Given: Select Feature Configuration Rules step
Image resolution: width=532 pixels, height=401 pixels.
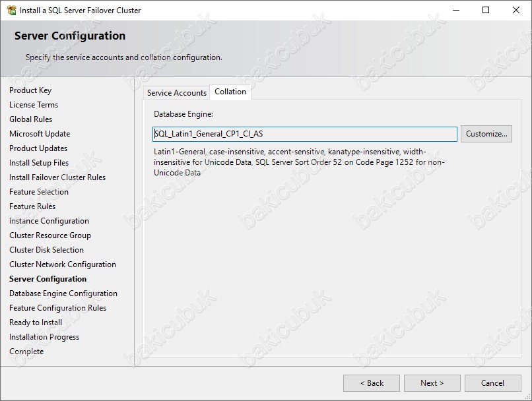Looking at the screenshot, I should pos(57,308).
